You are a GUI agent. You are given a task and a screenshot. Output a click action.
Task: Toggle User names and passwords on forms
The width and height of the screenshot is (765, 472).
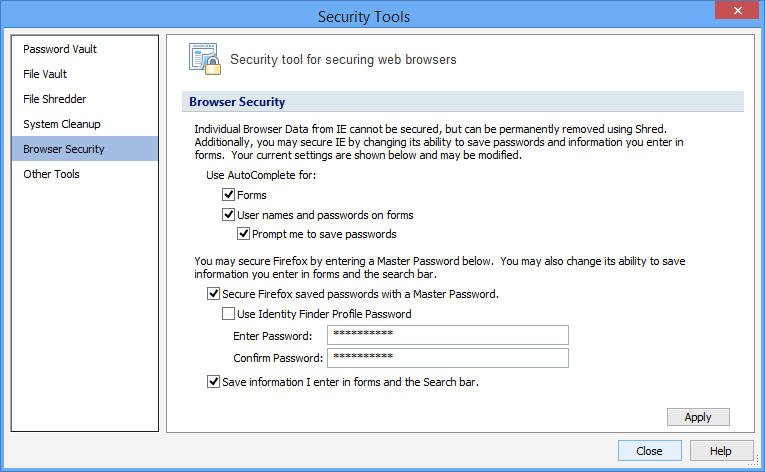tap(228, 215)
